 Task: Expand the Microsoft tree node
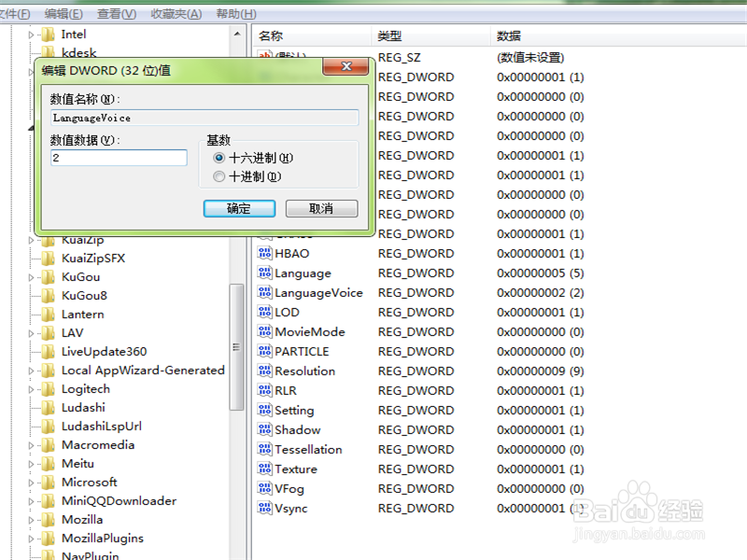[x=30, y=482]
